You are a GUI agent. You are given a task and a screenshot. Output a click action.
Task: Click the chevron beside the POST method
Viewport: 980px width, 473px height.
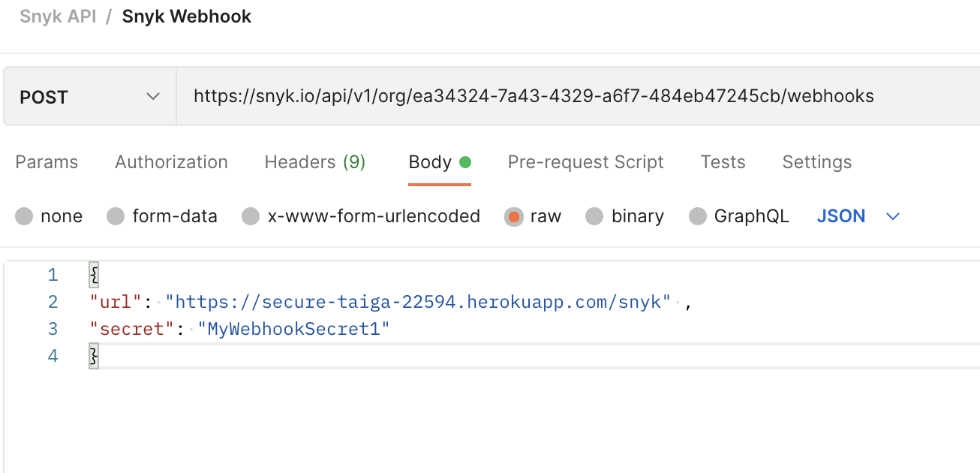point(152,96)
